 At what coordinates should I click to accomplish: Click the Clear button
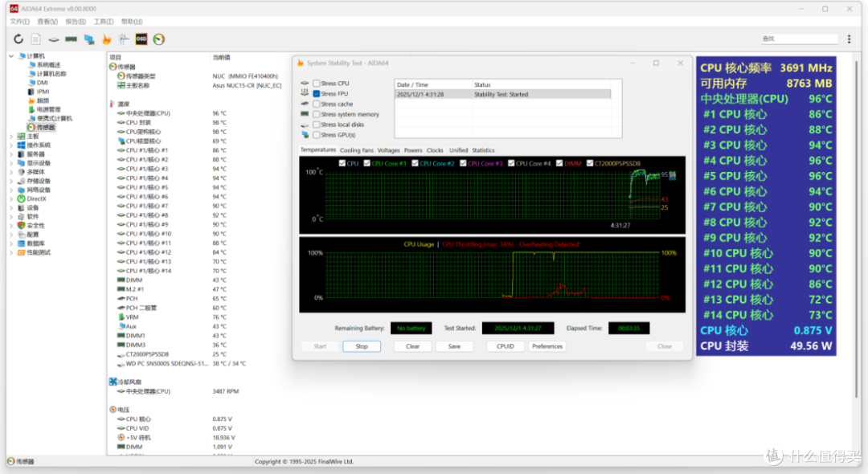(413, 346)
